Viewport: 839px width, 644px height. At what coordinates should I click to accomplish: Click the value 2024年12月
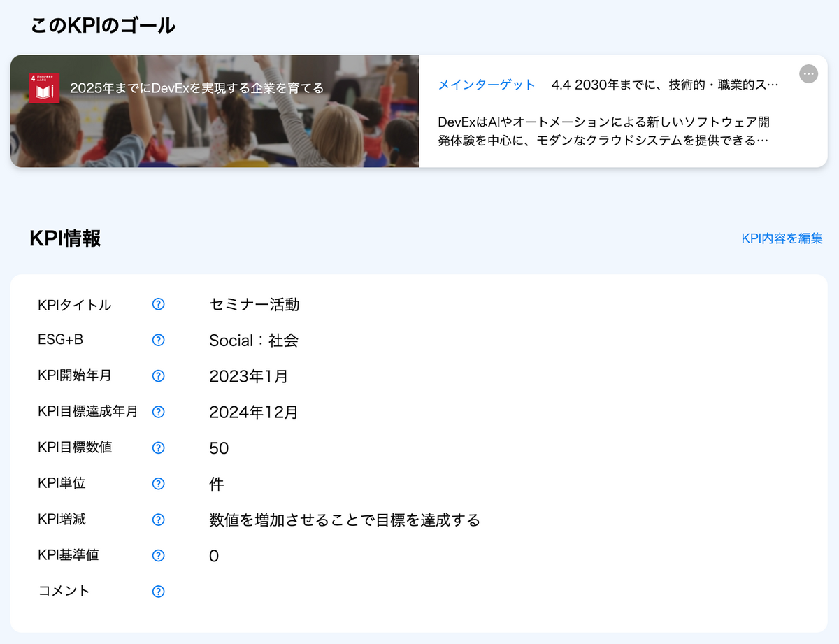click(x=254, y=412)
